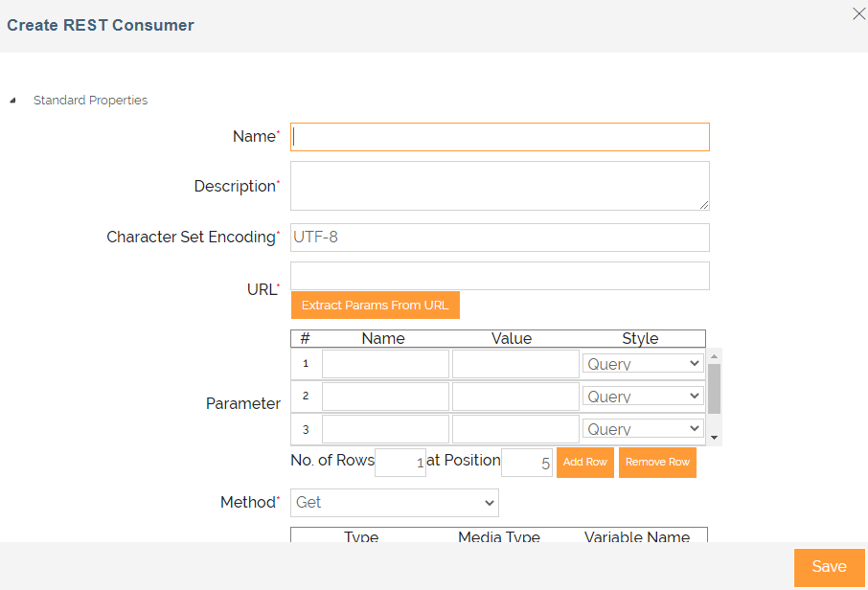Screen dimensions: 868x590
Task: Click the at Position number field
Action: click(527, 463)
